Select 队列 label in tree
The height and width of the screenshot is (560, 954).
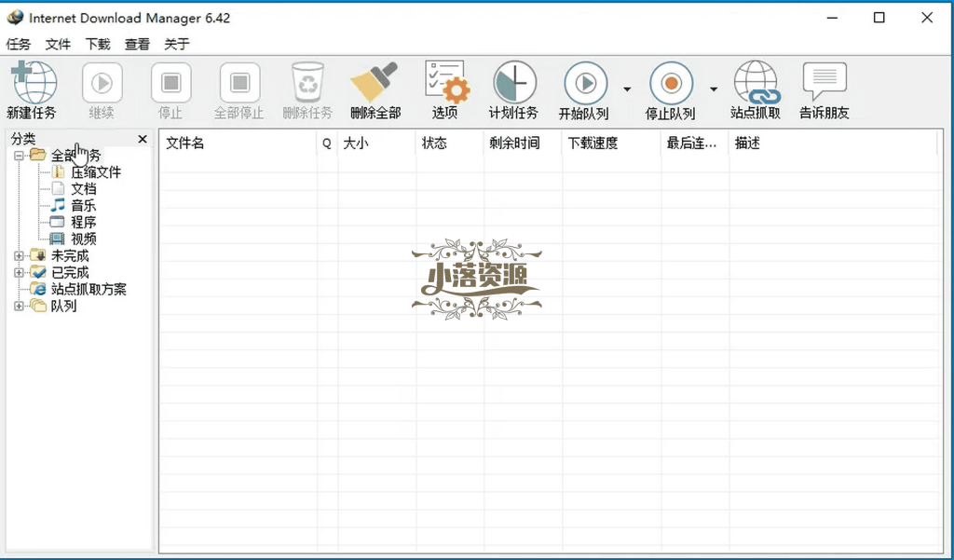[x=63, y=306]
